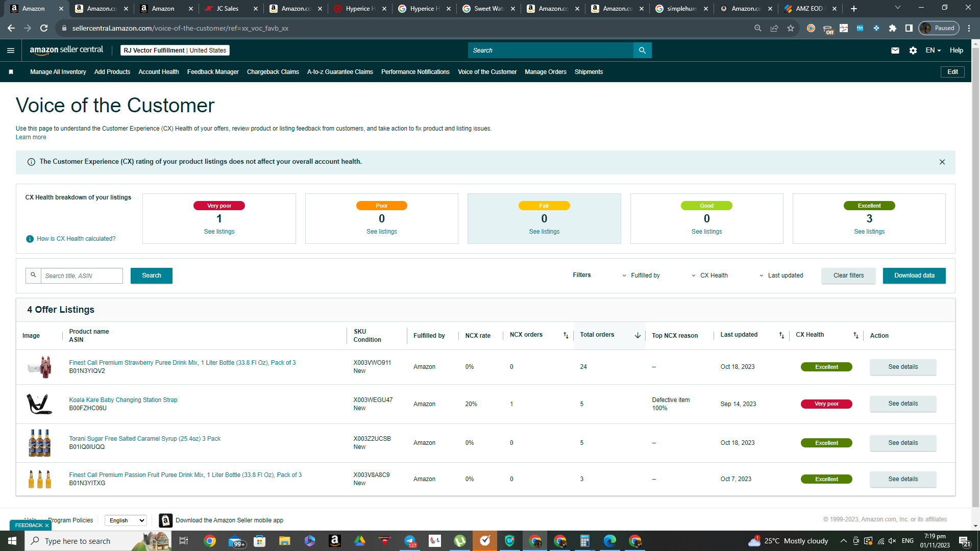Click the Finest Call Strawberry Puree thumbnail

40,367
